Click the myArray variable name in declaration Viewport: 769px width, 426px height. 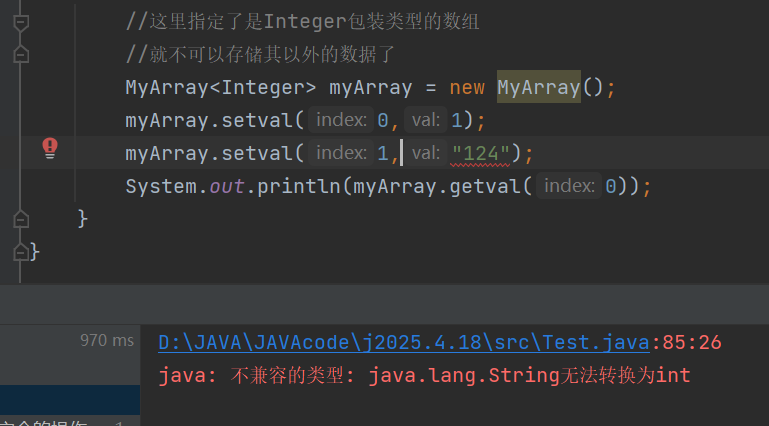coord(371,88)
